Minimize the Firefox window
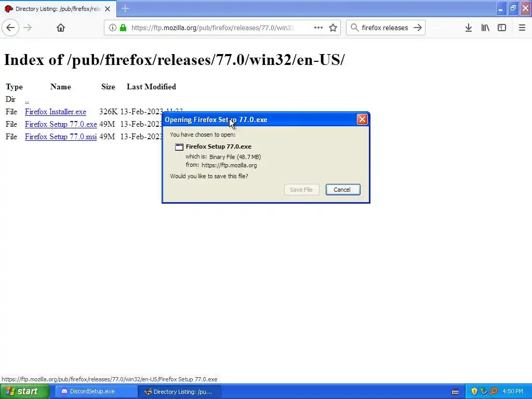 [x=501, y=8]
